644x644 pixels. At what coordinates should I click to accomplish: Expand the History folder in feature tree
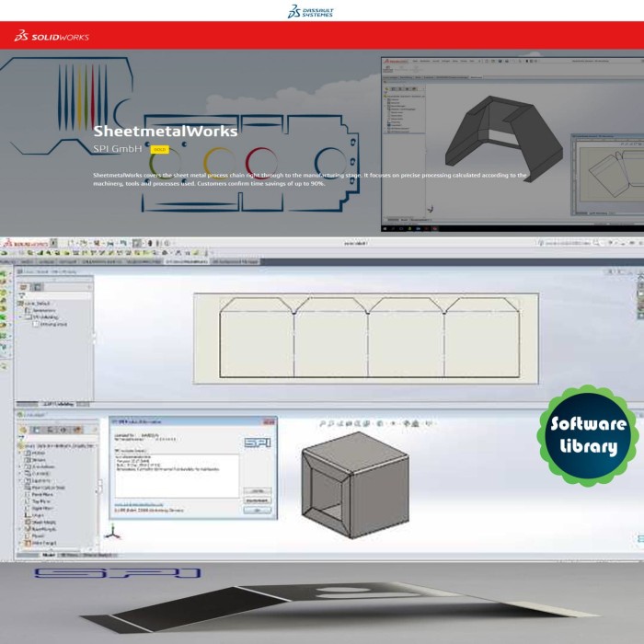[19, 453]
